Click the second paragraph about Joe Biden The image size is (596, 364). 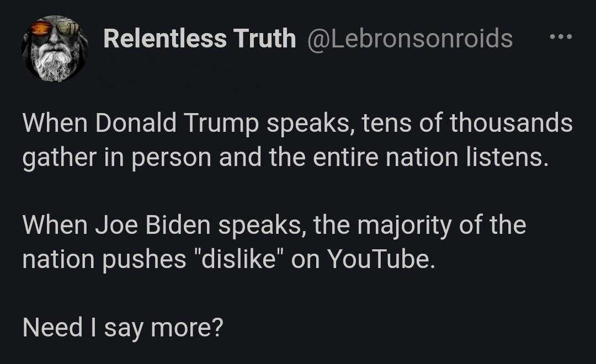pyautogui.click(x=274, y=242)
